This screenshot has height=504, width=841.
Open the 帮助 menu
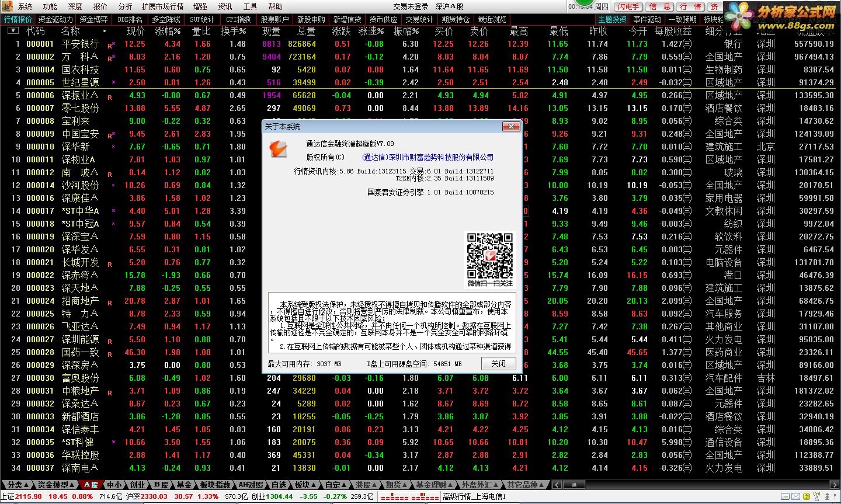pos(275,6)
